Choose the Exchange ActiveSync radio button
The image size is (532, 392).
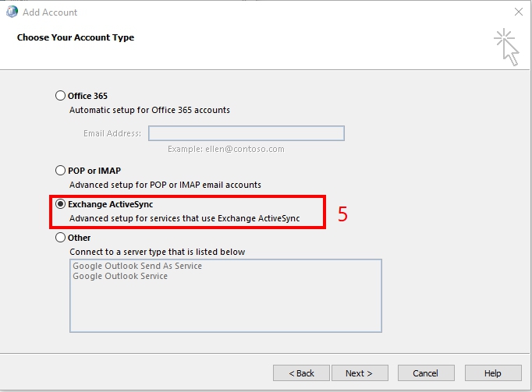[60, 204]
